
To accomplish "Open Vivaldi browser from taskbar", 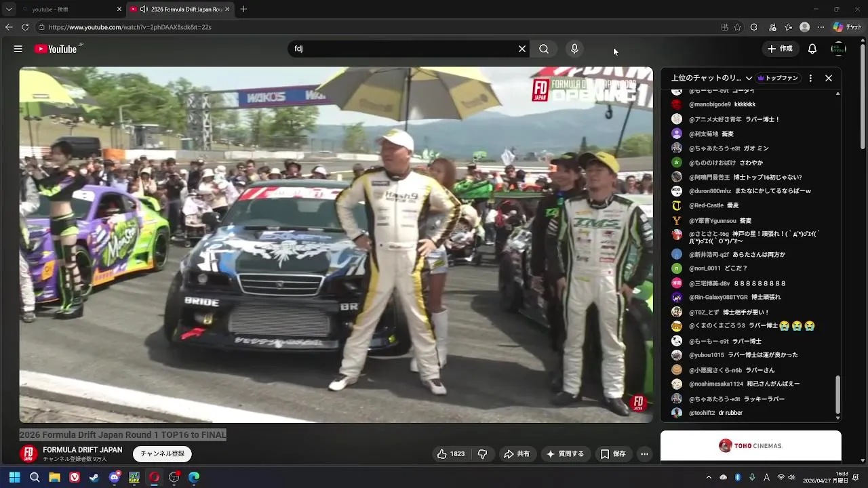I will pos(75,477).
